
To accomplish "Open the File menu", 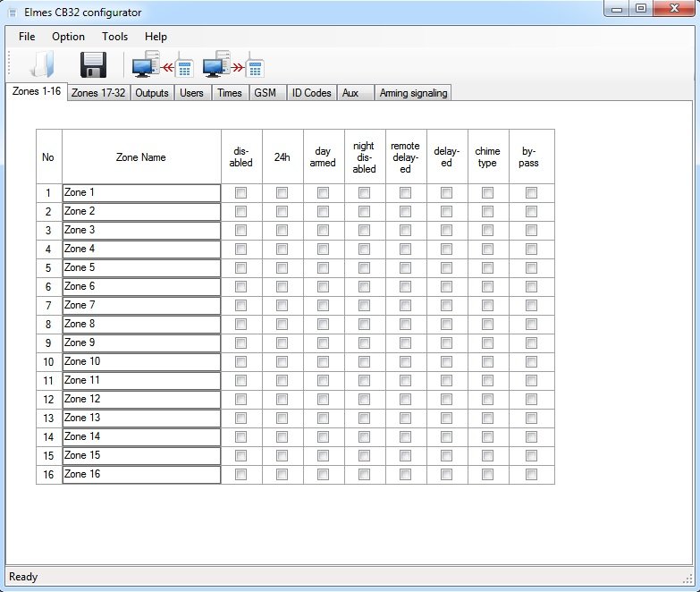I will coord(27,37).
